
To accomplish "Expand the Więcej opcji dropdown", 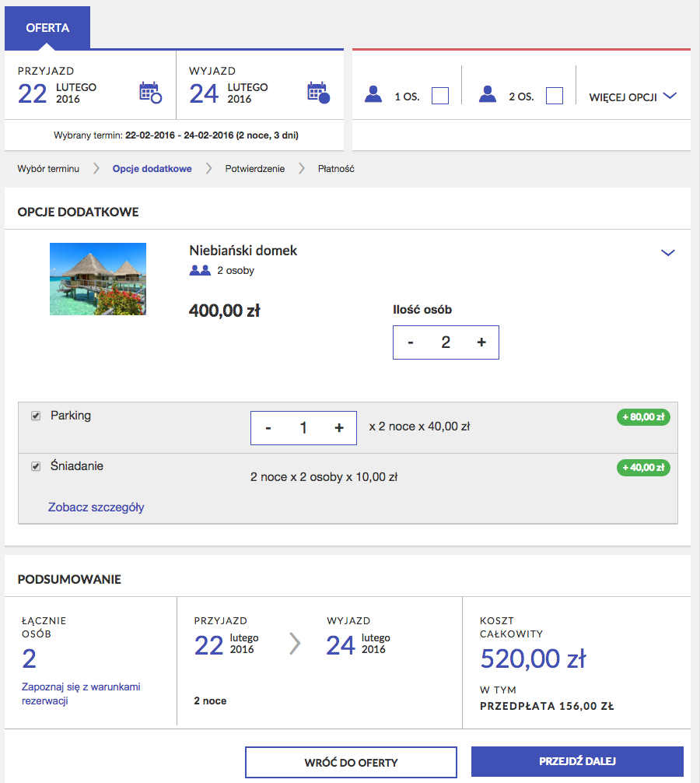I will pyautogui.click(x=632, y=97).
